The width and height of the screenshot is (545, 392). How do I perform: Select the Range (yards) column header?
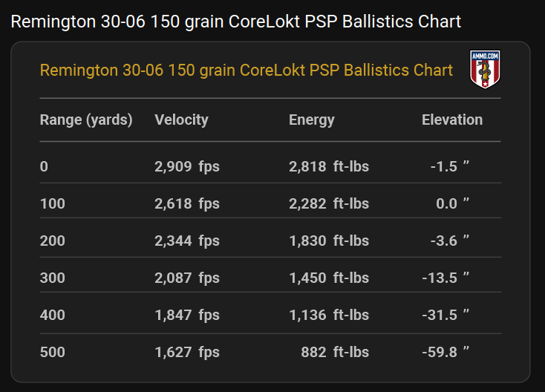coord(86,120)
